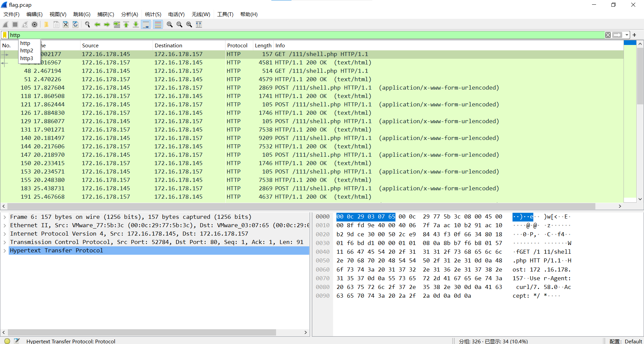
Task: Open the 编辑(E) menu
Action: [35, 14]
